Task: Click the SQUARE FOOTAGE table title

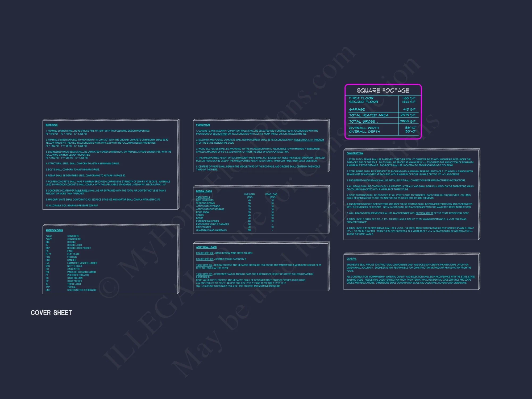Action: tap(383, 90)
